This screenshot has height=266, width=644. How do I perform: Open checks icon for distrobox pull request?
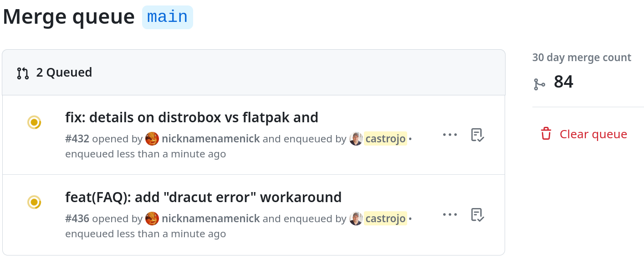(477, 135)
